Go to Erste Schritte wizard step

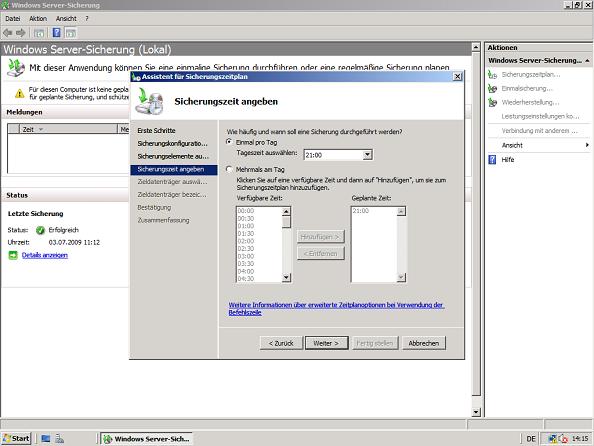click(x=156, y=130)
